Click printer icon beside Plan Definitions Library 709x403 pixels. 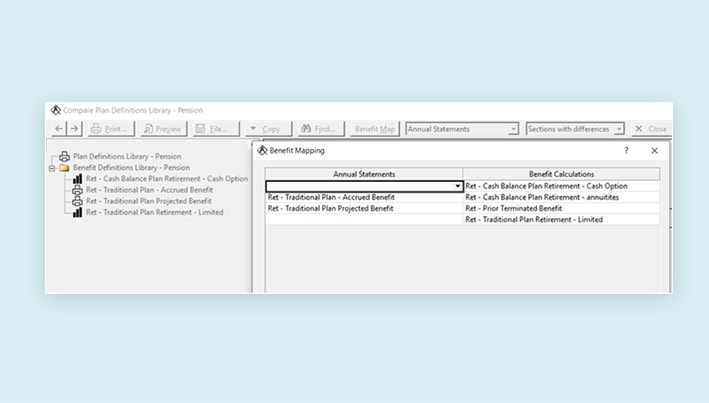(x=65, y=156)
